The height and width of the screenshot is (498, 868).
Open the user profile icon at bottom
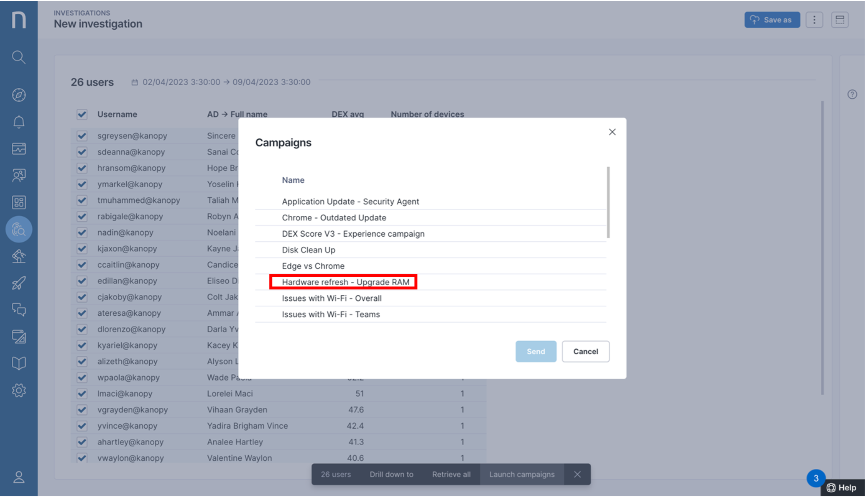18,477
